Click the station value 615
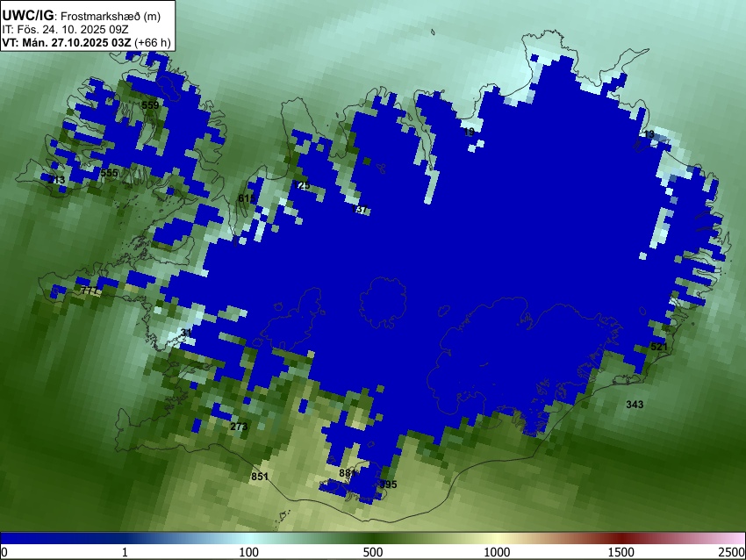The width and height of the screenshot is (746, 560). coord(247,197)
